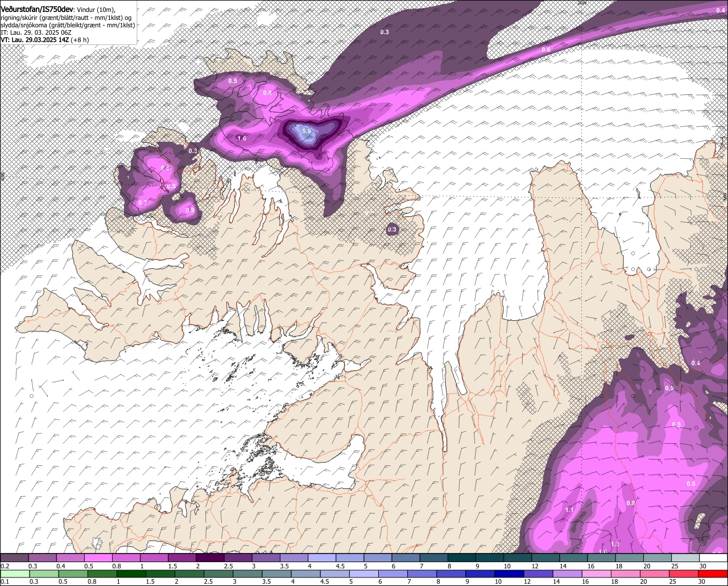Select upper legend swatch between 2 and 2.5

pos(210,558)
